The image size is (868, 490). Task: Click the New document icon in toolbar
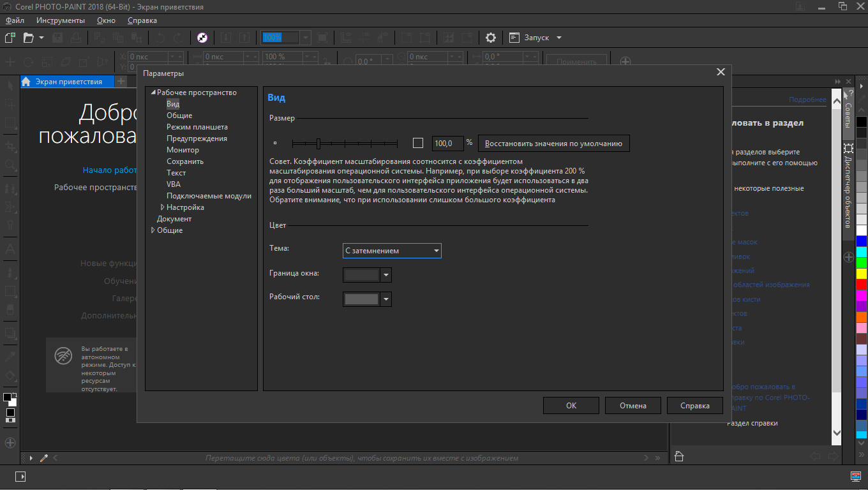point(10,38)
